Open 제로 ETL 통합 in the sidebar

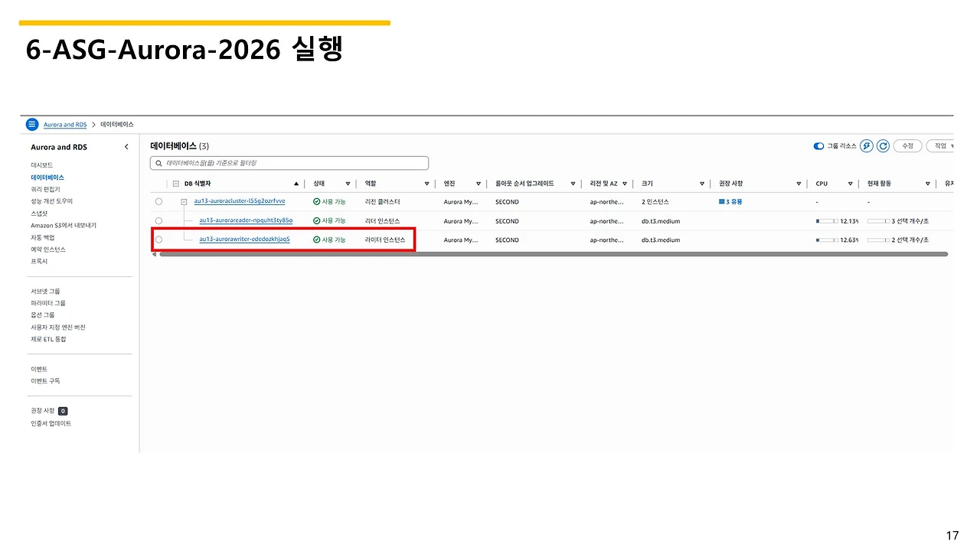[48, 339]
